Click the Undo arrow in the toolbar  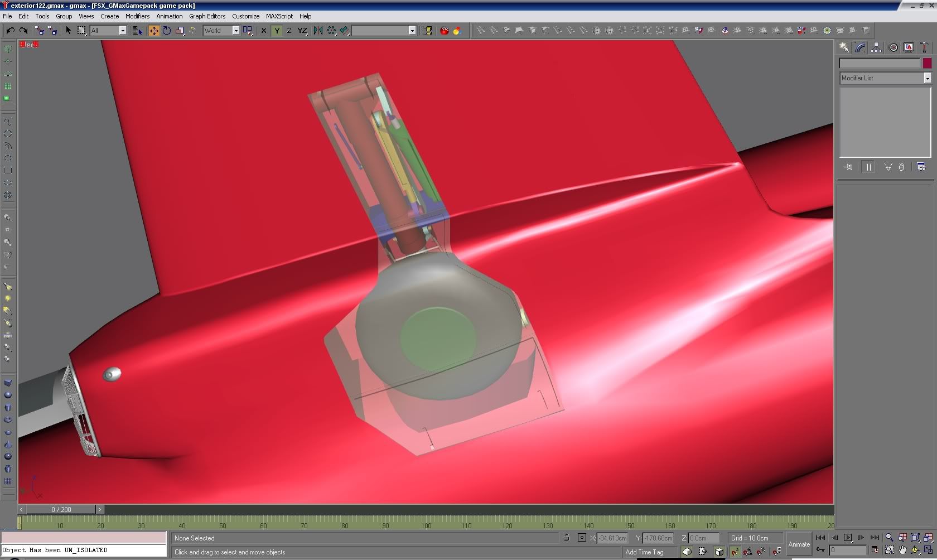(x=10, y=31)
